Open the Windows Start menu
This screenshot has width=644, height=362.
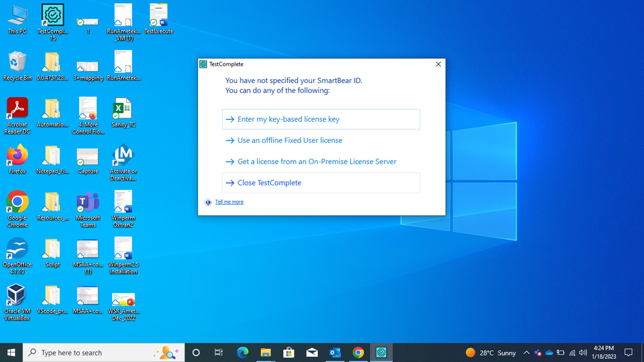[11, 352]
